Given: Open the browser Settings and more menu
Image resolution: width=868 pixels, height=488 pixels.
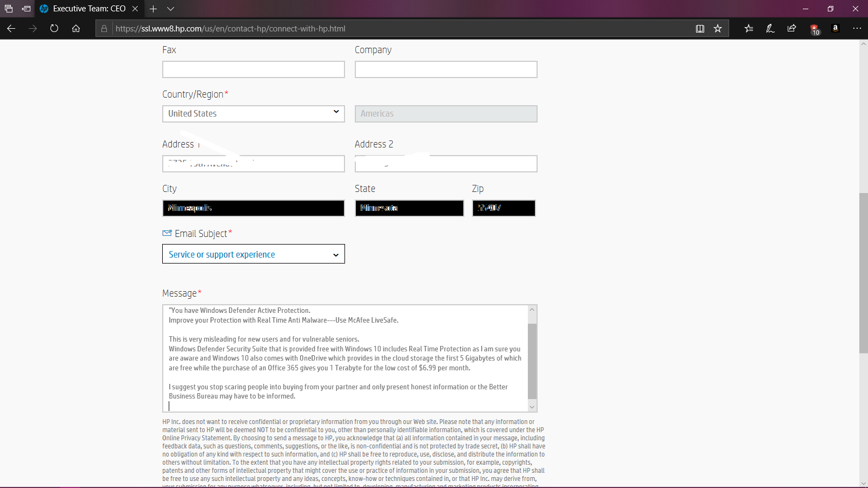Looking at the screenshot, I should 857,28.
